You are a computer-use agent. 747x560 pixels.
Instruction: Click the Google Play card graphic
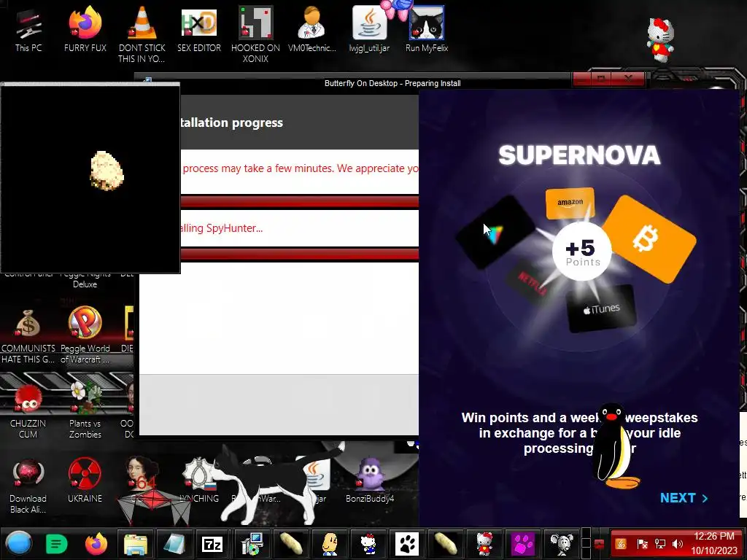click(x=496, y=233)
